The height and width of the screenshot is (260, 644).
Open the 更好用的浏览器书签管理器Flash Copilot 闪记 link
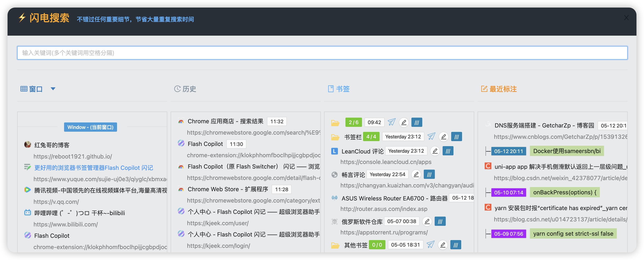(94, 168)
